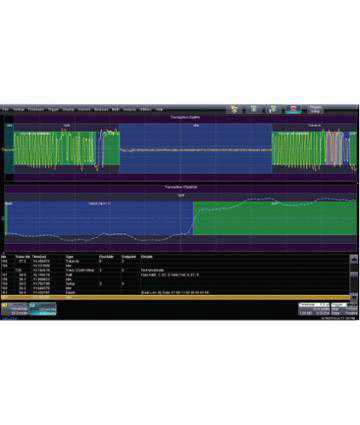Click the teal trace descriptor box at bottom left
This screenshot has height=425, width=360.
(43, 309)
